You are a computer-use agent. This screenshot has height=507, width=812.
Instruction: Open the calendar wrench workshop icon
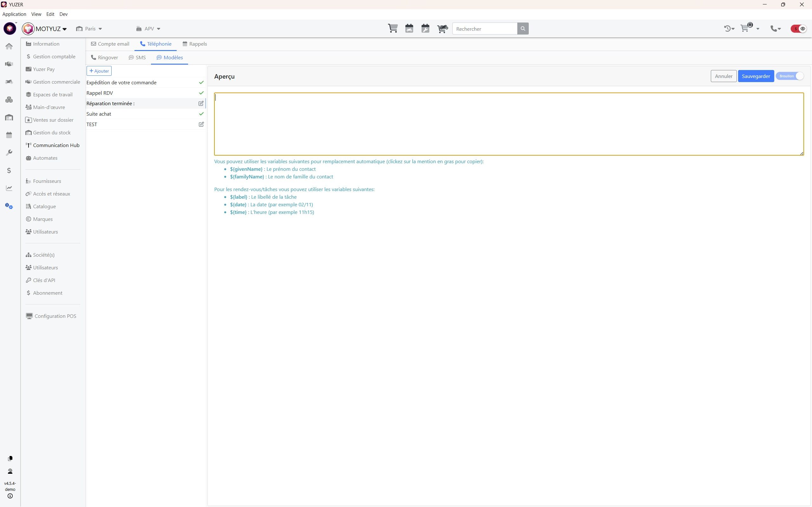pyautogui.click(x=425, y=29)
